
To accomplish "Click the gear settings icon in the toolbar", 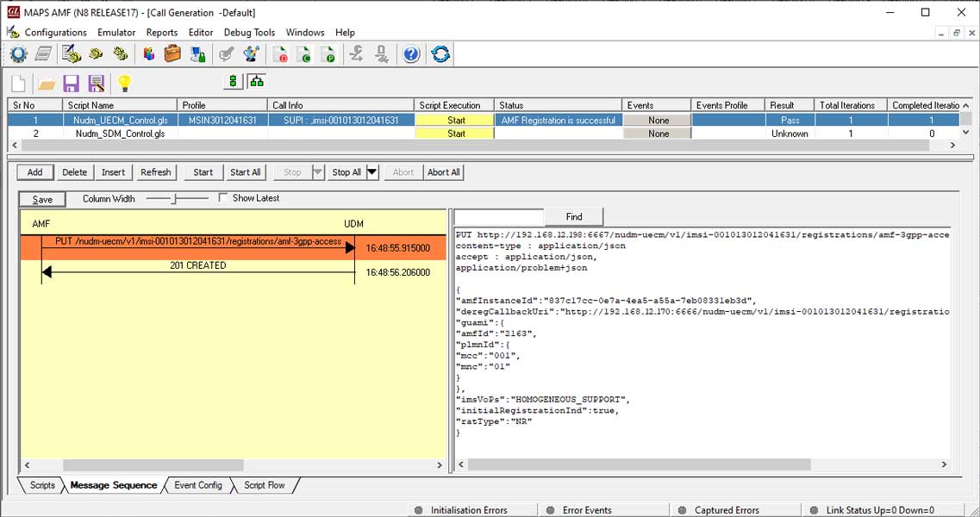I will coord(18,54).
